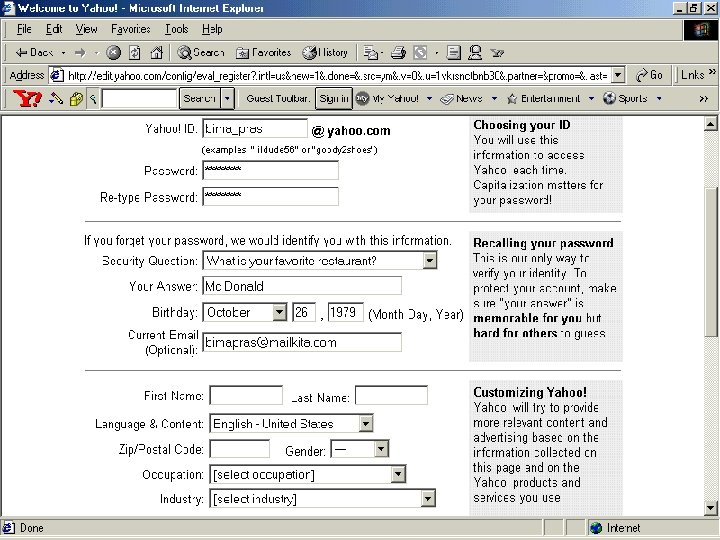
Task: Click the Windows flag throbber logo
Action: click(x=701, y=30)
